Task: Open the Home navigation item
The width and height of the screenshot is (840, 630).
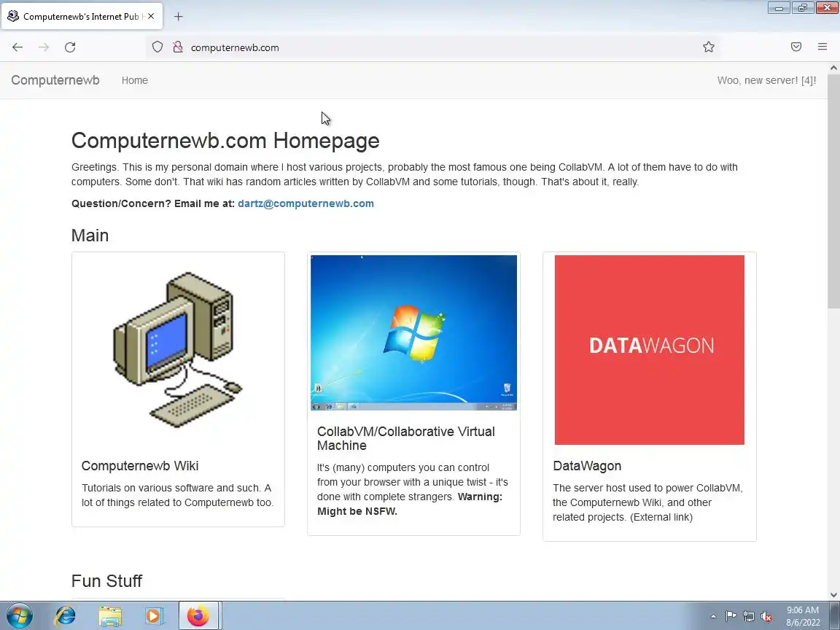Action: point(134,80)
